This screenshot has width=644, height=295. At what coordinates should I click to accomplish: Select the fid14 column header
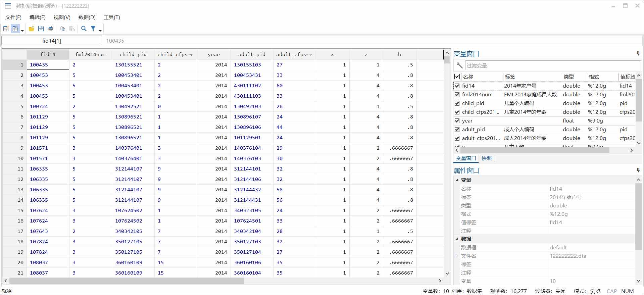[48, 54]
